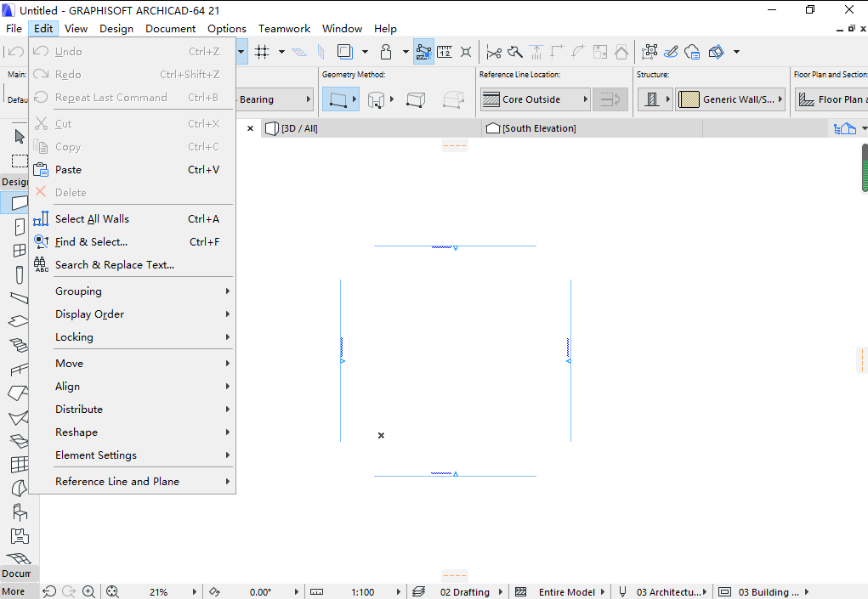Viewport: 868px width, 599px height.
Task: Expand the Grouping submenu
Action: (x=133, y=291)
